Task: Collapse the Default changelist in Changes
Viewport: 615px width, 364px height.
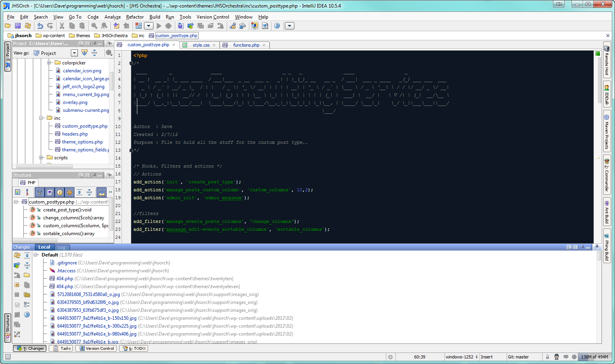Action: (35, 255)
